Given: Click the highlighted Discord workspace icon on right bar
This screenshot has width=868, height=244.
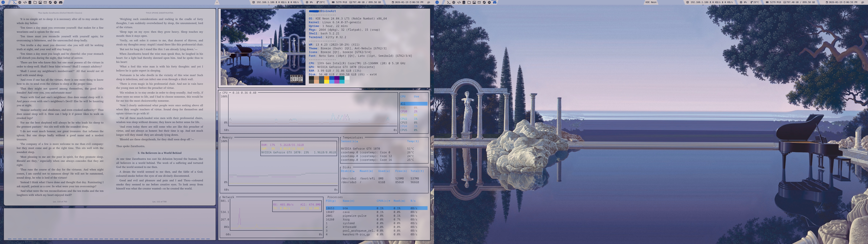Looking at the screenshot, I should tap(495, 2).
